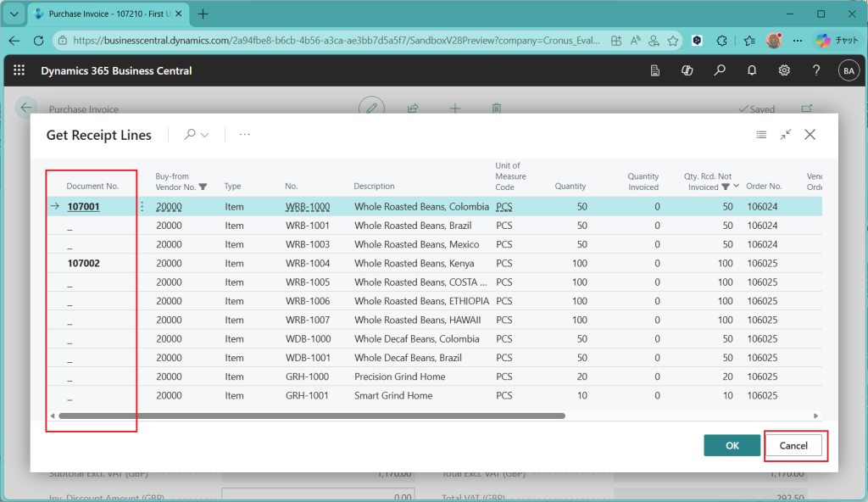868x502 pixels.
Task: Expand the Qty. Rcd. Not Invoiced column dropdown
Action: [x=736, y=187]
